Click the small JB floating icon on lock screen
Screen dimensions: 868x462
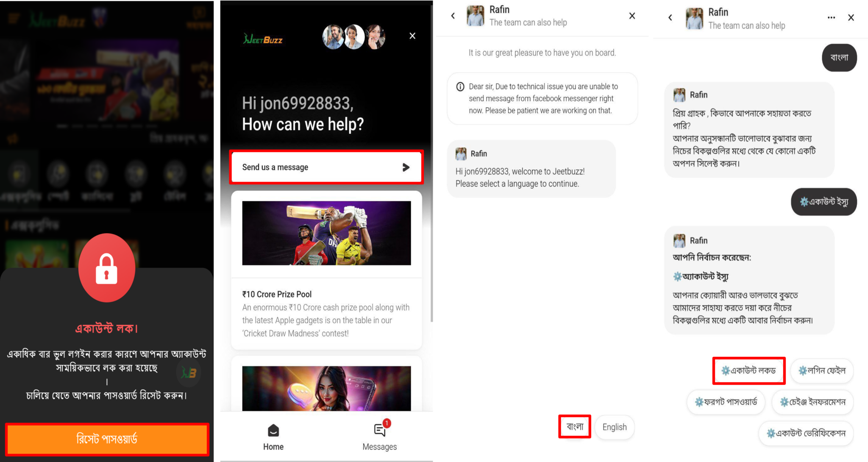coord(189,373)
